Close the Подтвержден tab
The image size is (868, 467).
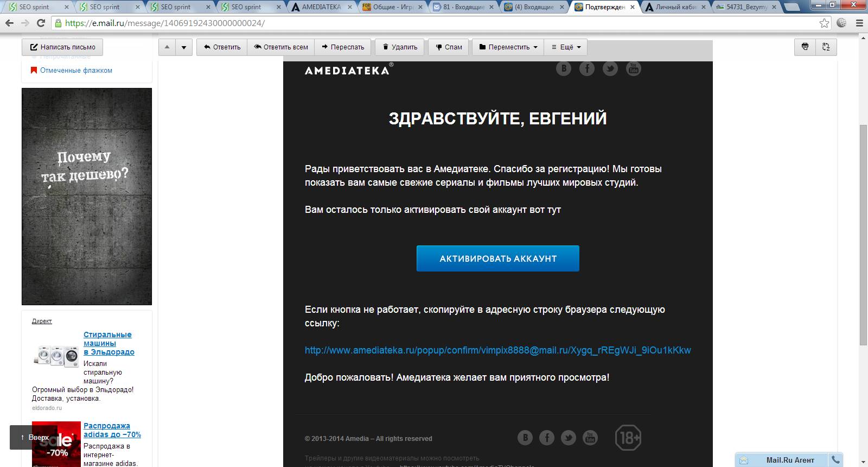[633, 7]
